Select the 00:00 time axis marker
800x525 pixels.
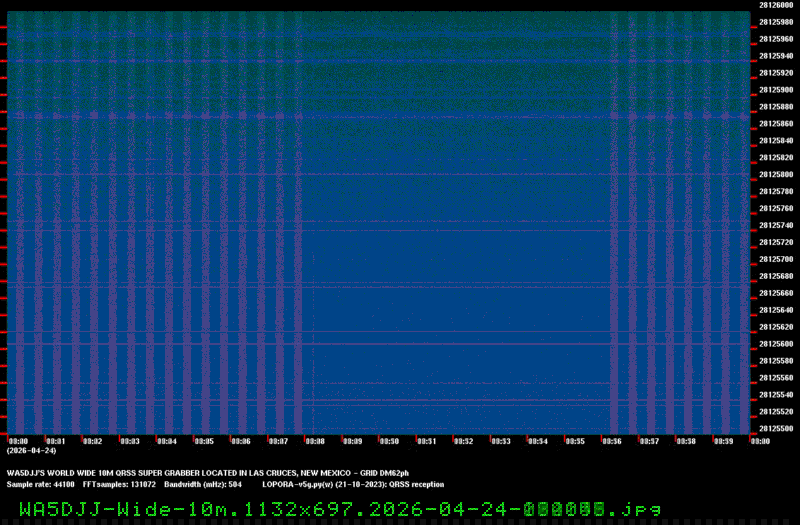(17, 441)
